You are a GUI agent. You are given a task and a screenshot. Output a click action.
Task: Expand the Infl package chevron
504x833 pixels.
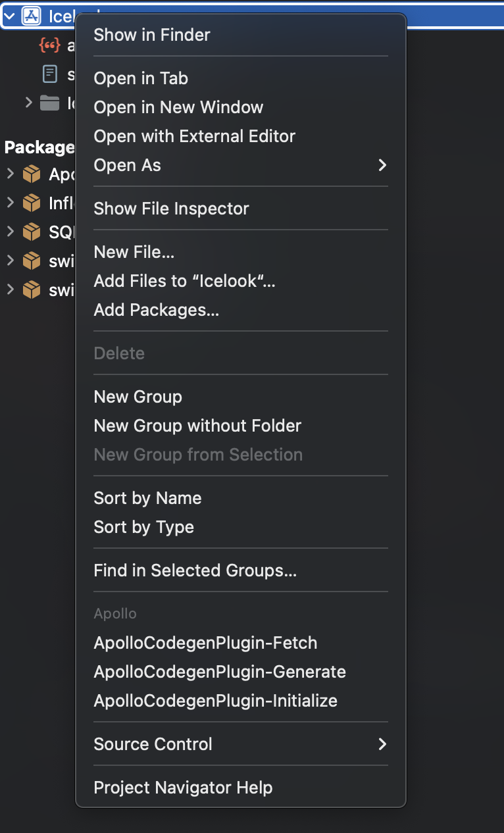tap(10, 203)
